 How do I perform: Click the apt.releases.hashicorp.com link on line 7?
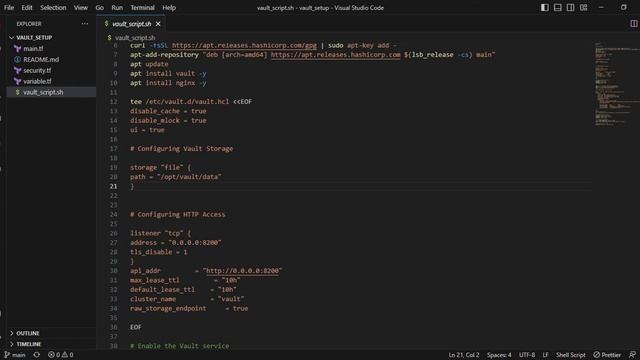click(x=336, y=55)
